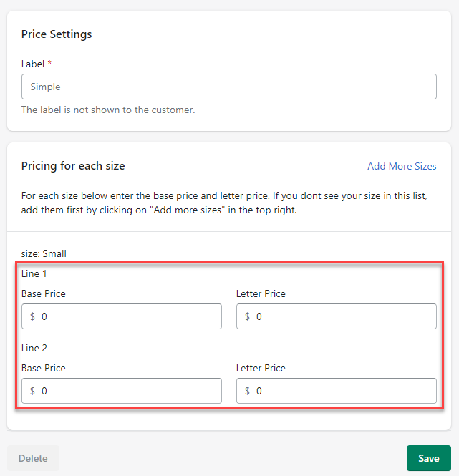Click the green Save button

click(428, 458)
